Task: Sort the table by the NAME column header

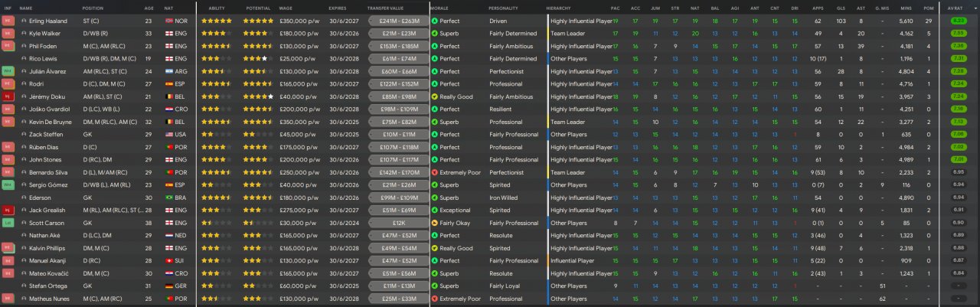Action: pyautogui.click(x=26, y=8)
